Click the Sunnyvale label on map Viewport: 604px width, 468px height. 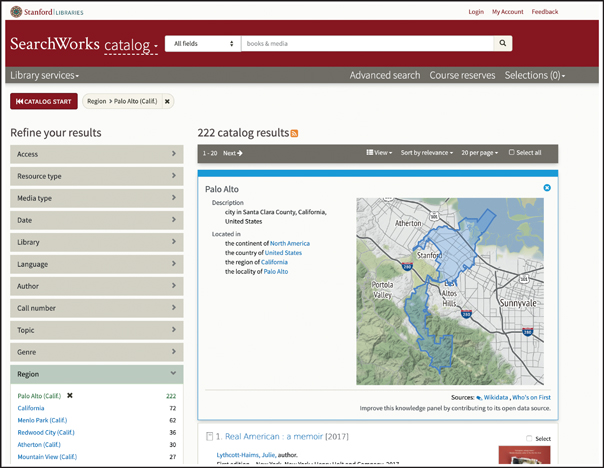tap(518, 303)
